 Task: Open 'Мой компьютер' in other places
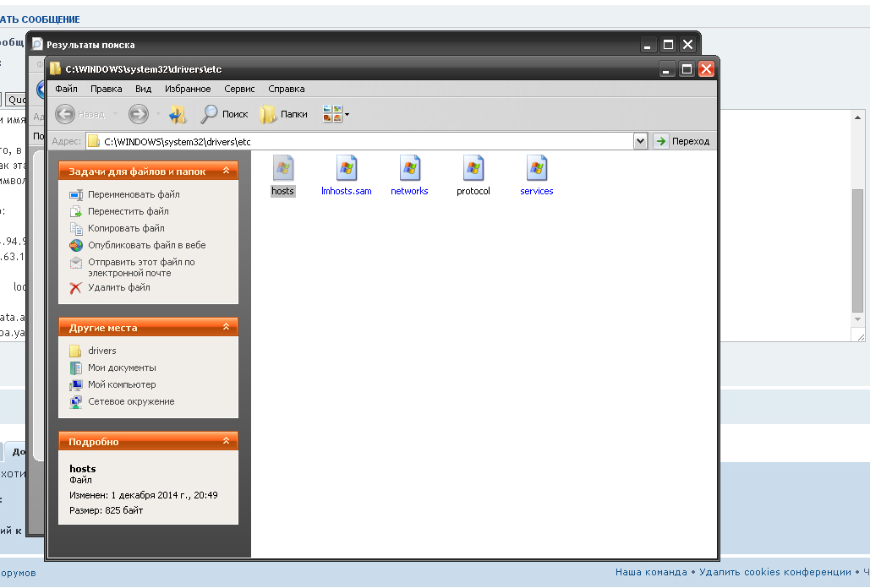[122, 384]
